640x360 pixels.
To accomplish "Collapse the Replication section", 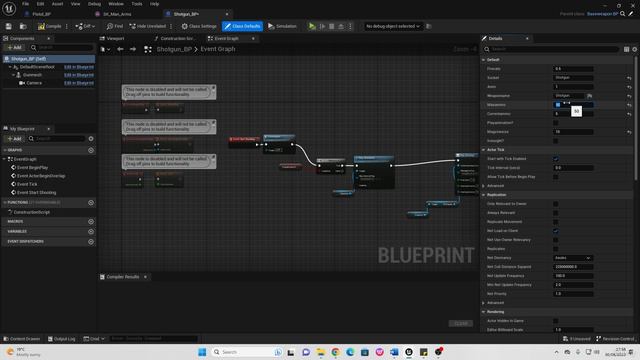I will pyautogui.click(x=484, y=195).
